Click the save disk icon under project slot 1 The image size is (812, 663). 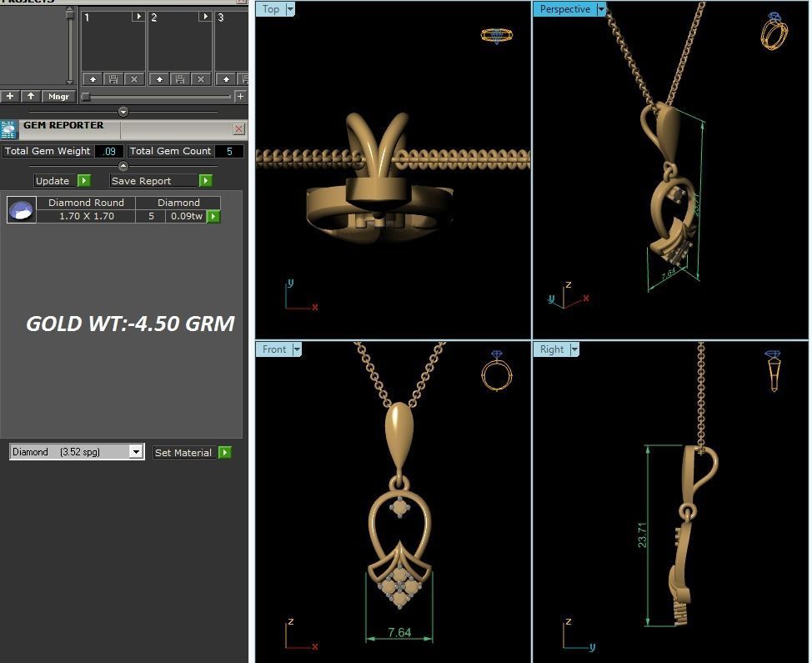point(113,79)
